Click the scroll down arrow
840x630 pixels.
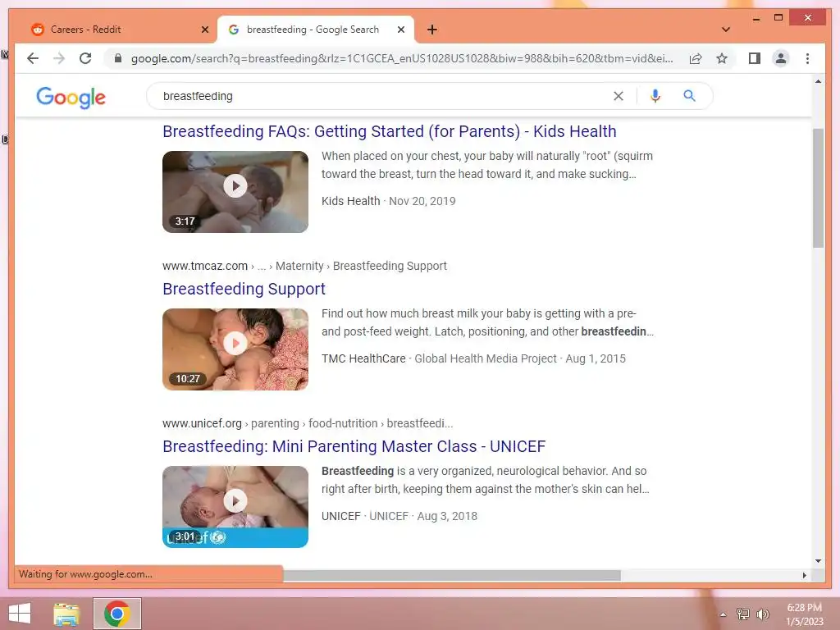coord(818,561)
